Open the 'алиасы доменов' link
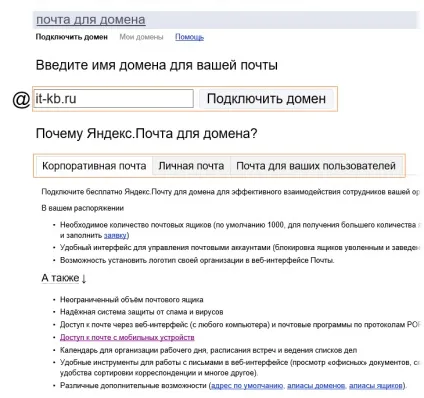The image size is (424, 398). (x=316, y=386)
